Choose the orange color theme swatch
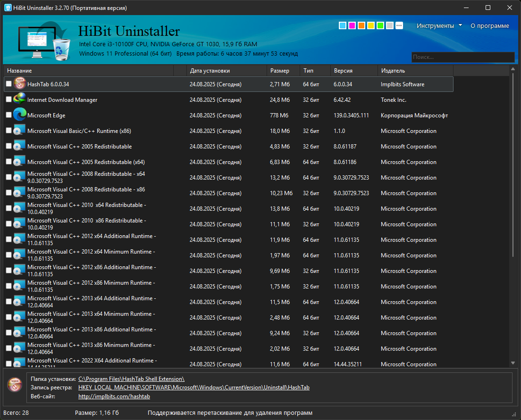This screenshot has width=521, height=420. [x=361, y=25]
